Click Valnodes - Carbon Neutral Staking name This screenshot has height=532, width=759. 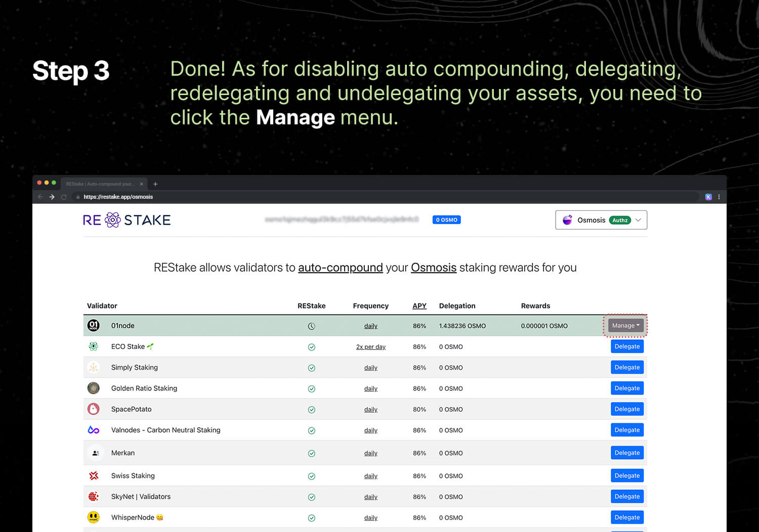pos(166,430)
